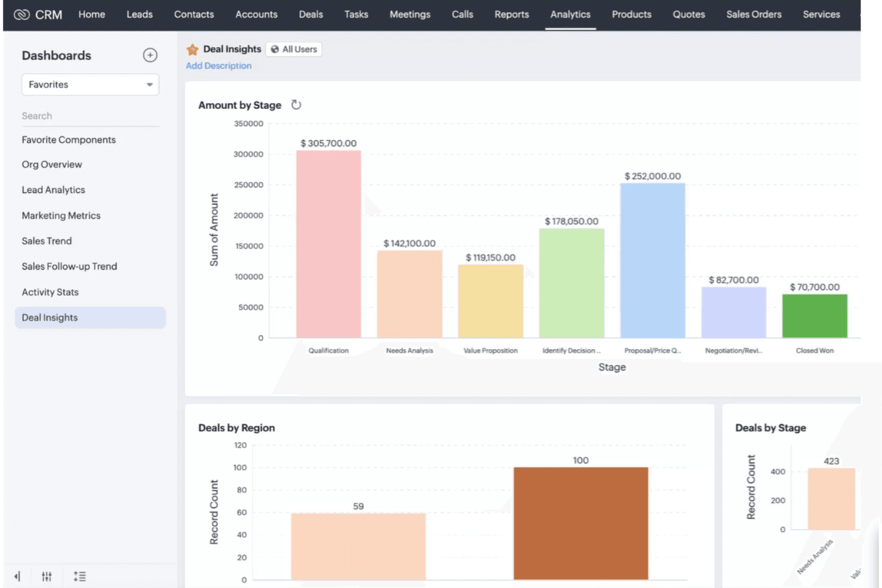Open the Services tab

point(821,14)
